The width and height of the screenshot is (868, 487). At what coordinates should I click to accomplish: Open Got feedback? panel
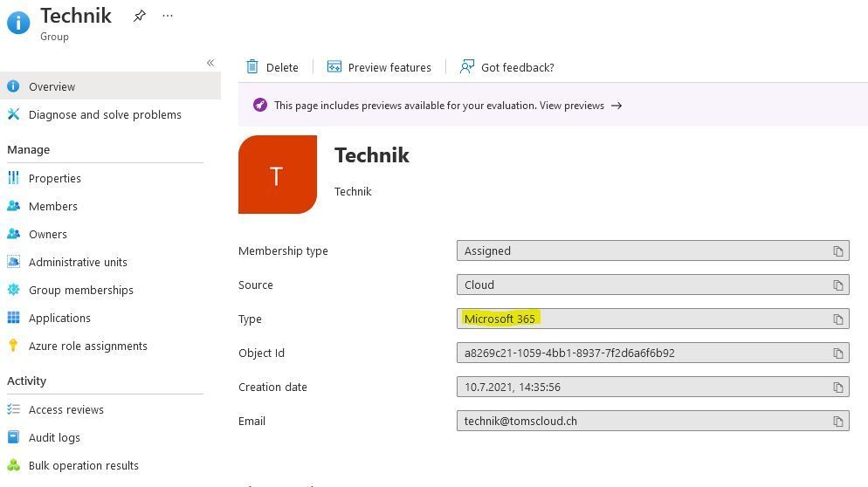tap(506, 67)
